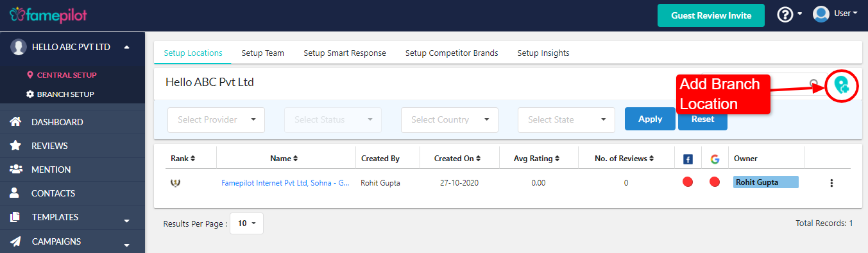Open the three-dot row actions menu
This screenshot has width=868, height=253.
[x=831, y=183]
